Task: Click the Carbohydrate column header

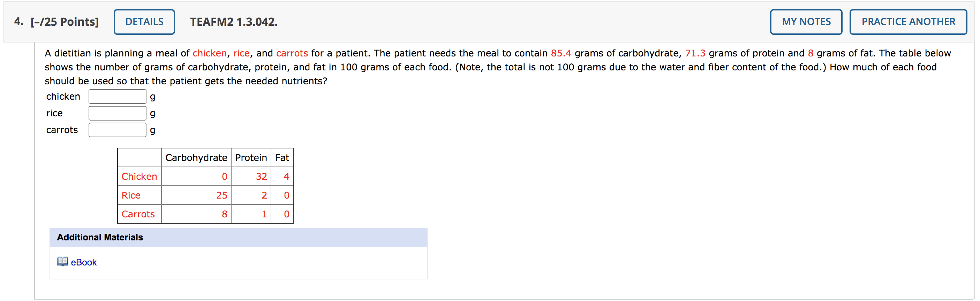Action: 196,158
